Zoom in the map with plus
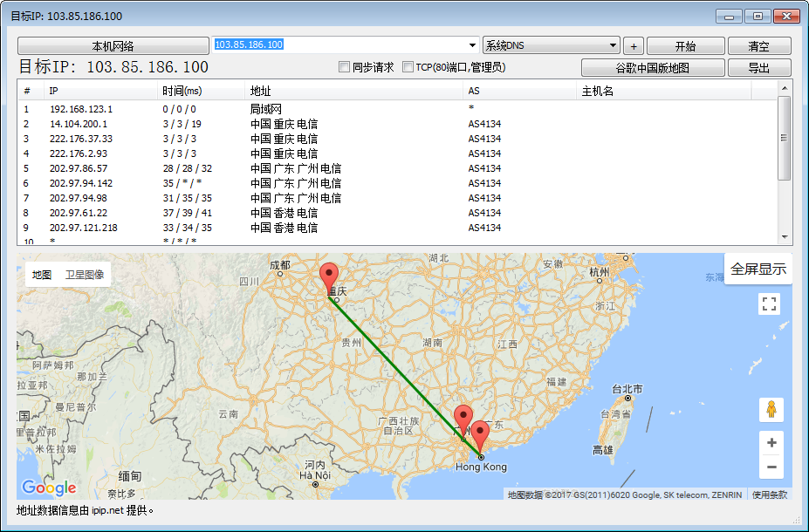The height and width of the screenshot is (532, 809). (771, 443)
